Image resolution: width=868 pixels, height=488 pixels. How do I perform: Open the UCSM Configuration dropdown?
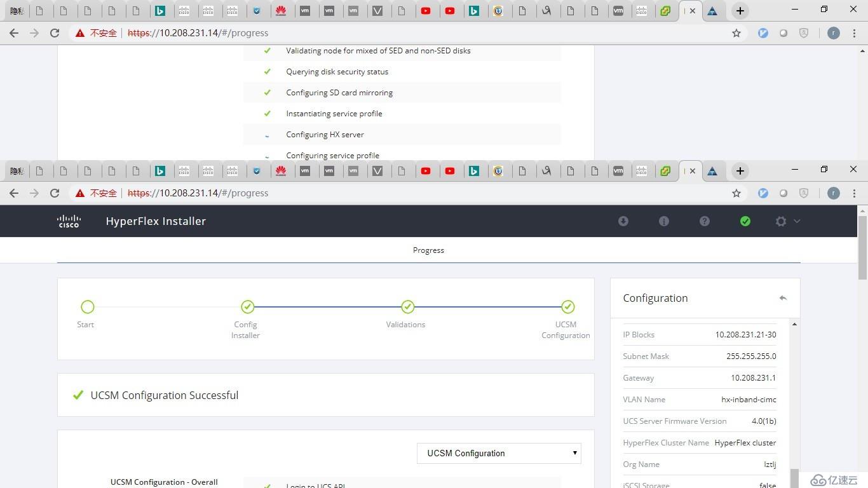(499, 453)
